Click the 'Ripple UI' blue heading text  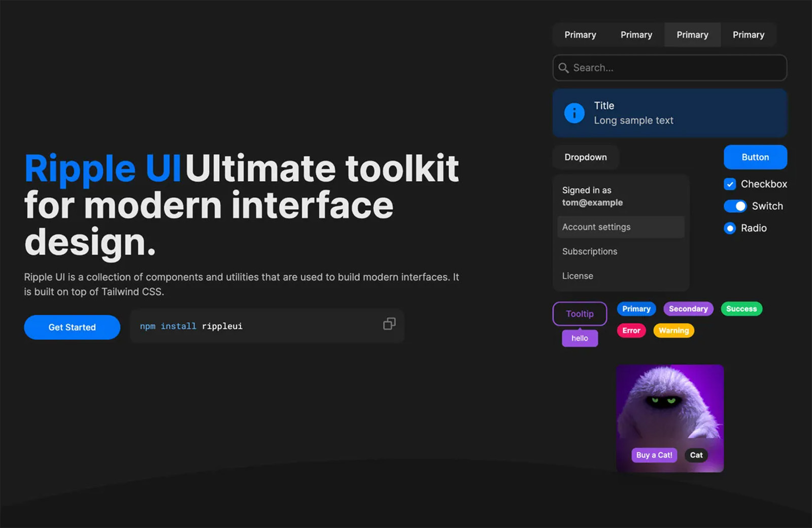[x=103, y=169]
